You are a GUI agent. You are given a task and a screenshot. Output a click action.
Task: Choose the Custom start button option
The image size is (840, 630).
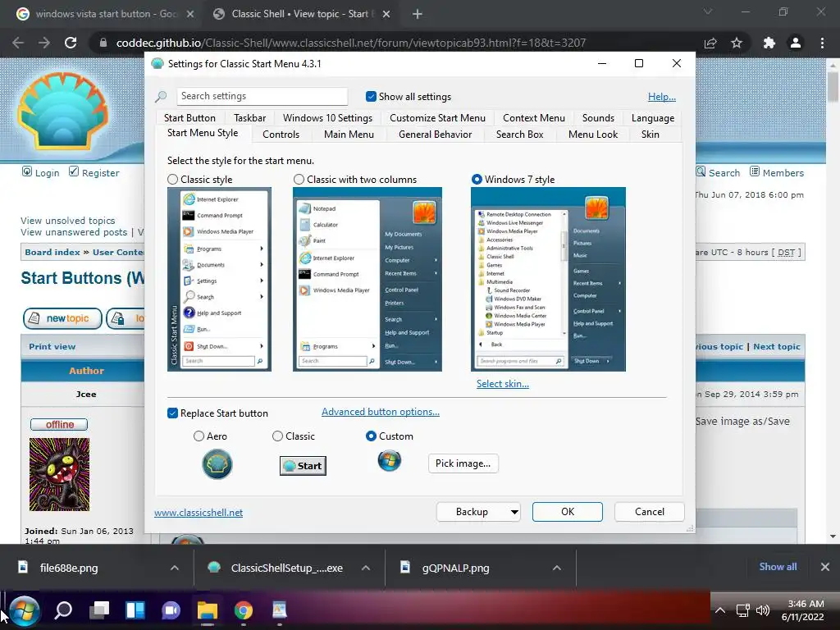(x=371, y=436)
